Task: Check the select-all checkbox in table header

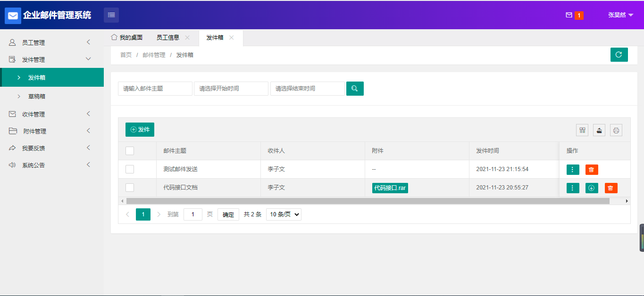Action: (130, 151)
